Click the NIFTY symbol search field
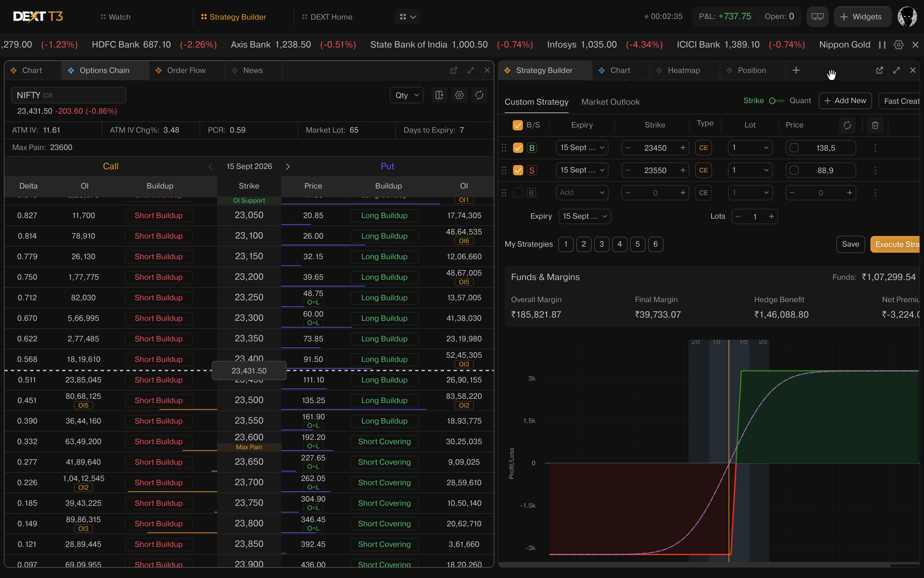924x578 pixels. (x=69, y=95)
